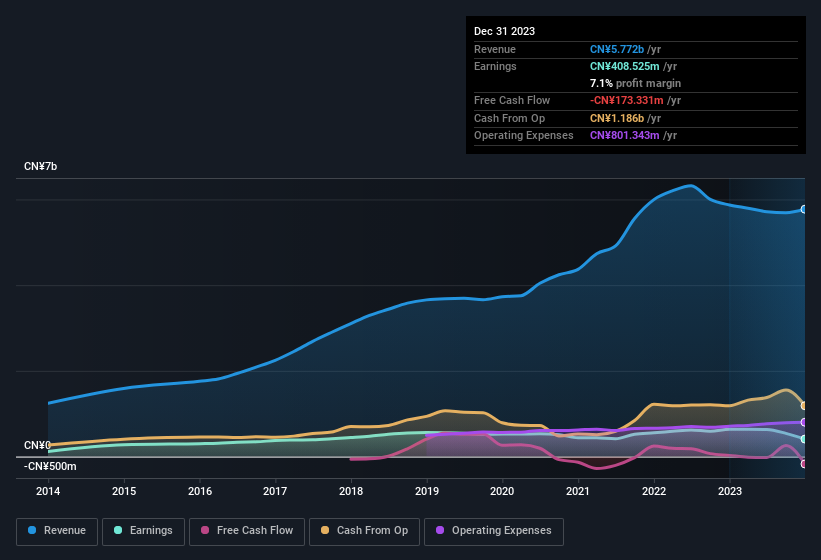Select the Free Cash Flow end-point marker
The width and height of the screenshot is (821, 560).
click(804, 464)
